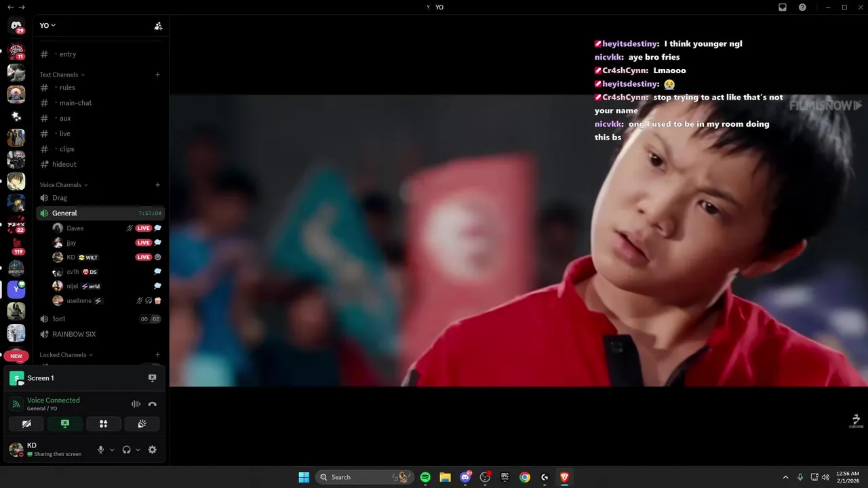Screen dimensions: 868x488
Task: Watch jjay's LIVE stream badge
Action: 143,243
